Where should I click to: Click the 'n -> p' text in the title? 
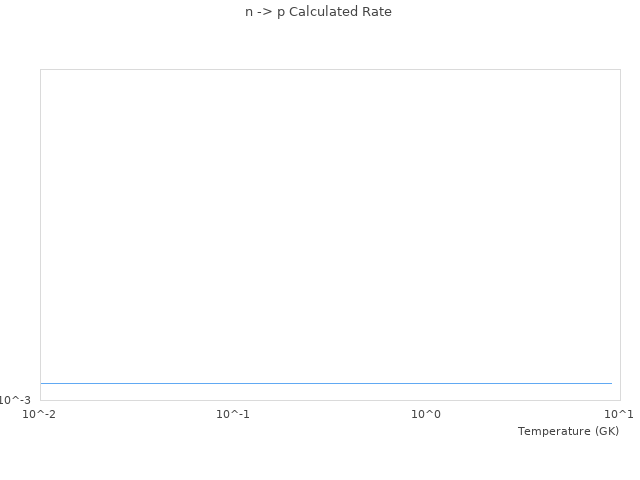pos(264,12)
